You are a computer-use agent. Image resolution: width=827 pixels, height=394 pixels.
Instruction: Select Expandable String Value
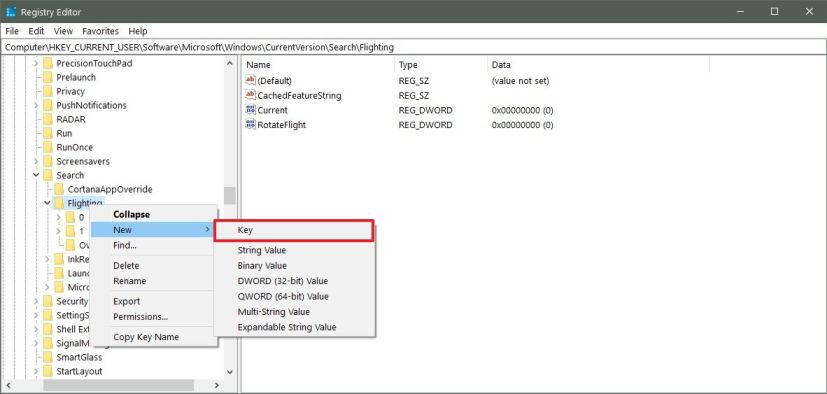[294, 327]
